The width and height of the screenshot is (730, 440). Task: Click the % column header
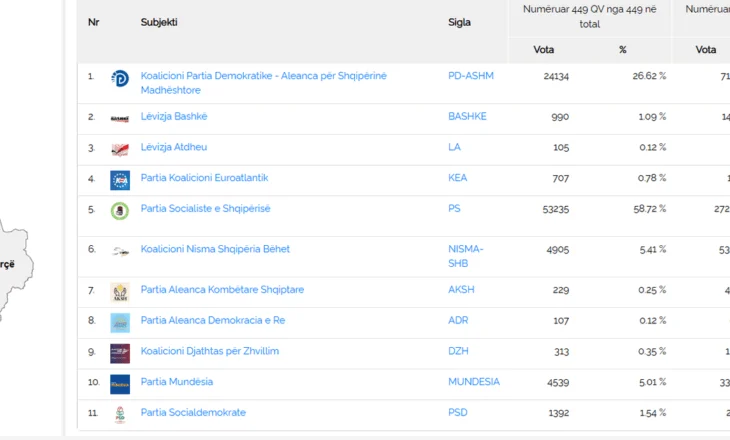coord(623,50)
